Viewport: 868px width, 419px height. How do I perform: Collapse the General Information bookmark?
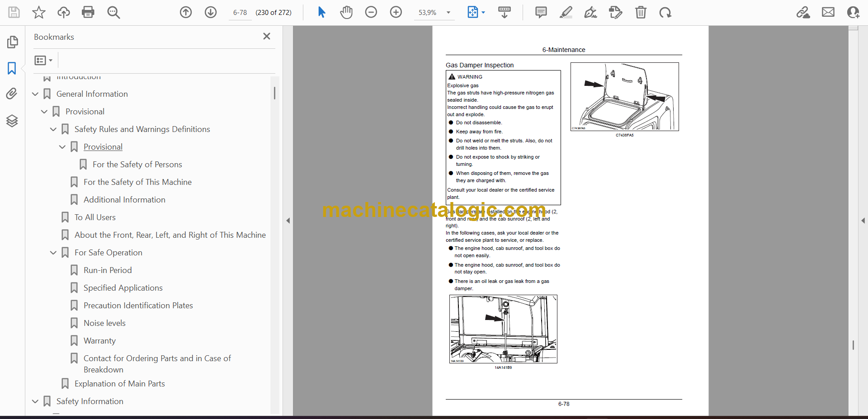(35, 94)
